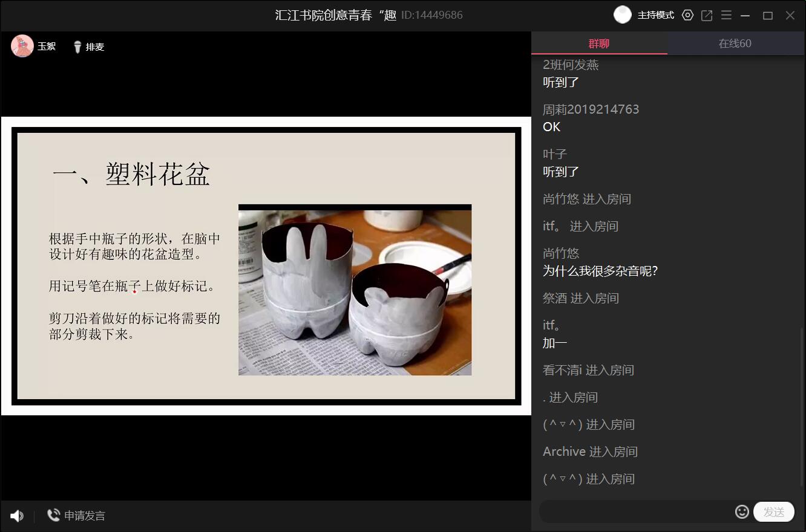Open the hexagon settings icon

click(687, 16)
